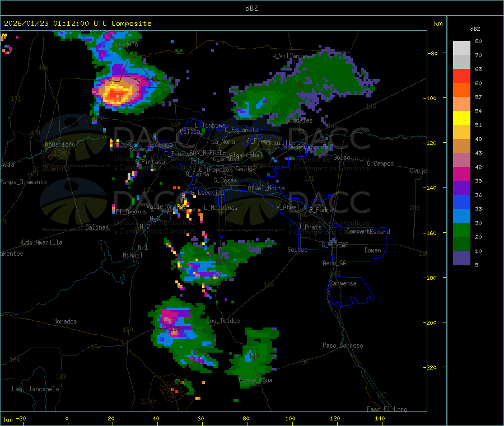The width and height of the screenshot is (504, 426).
Task: Select the Agua_Toro location label
Action: (x=60, y=144)
